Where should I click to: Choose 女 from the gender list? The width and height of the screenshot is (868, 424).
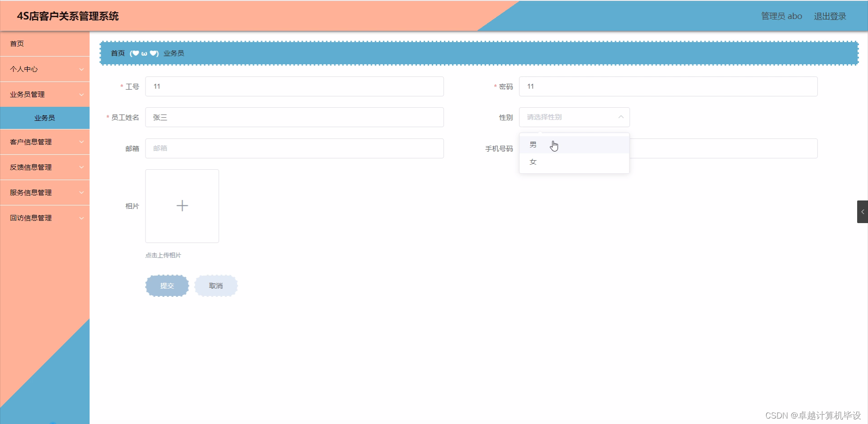pyautogui.click(x=574, y=162)
